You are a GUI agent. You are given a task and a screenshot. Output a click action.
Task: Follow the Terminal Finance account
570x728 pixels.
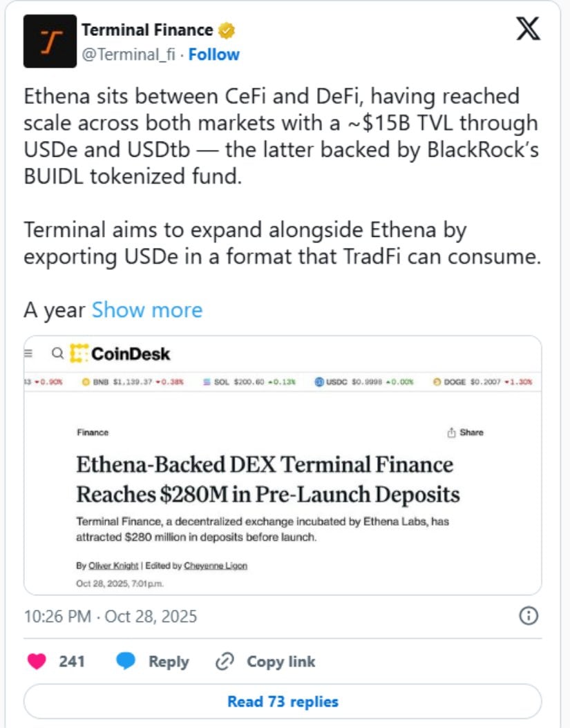coord(214,53)
